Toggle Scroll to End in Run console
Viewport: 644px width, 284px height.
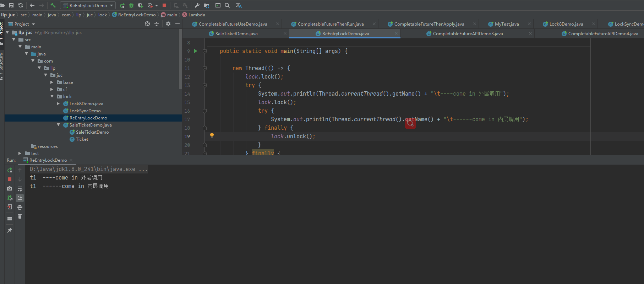pos(20,198)
